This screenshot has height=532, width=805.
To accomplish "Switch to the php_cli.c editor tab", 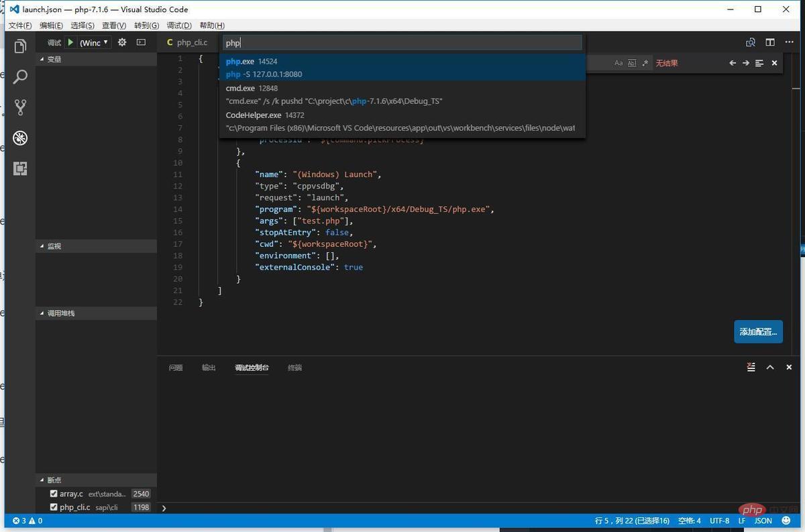I will (x=187, y=42).
